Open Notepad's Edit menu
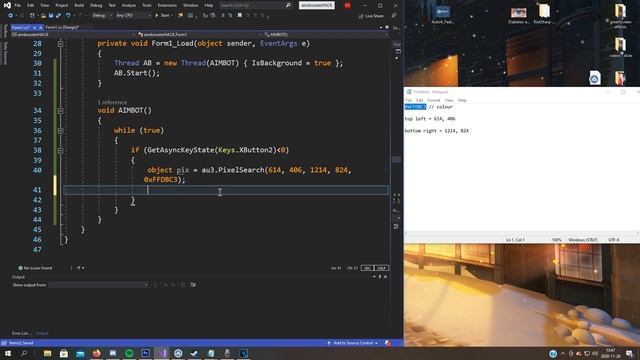Screen dimensions: 640x360 click(420, 100)
